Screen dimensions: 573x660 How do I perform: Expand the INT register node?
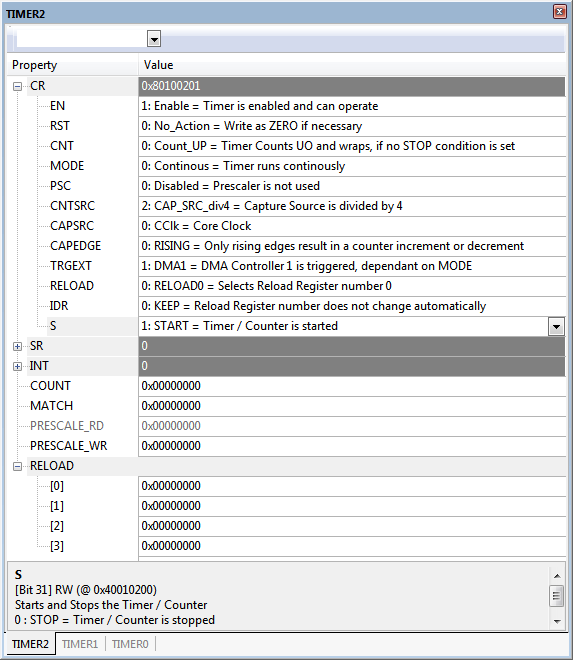[17, 366]
